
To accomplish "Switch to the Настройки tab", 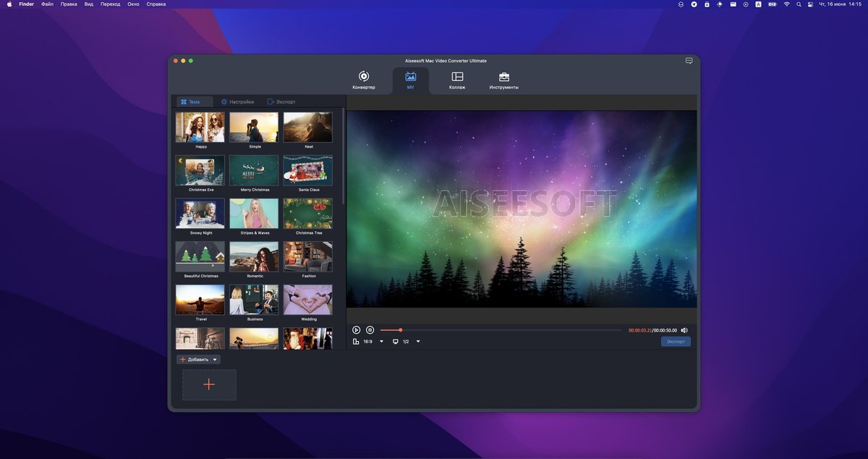I will click(x=237, y=101).
